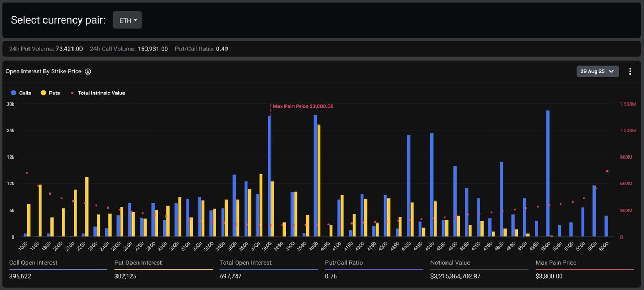Click the 4500 strike label on x-axis
644x290 pixels.
[429, 245]
